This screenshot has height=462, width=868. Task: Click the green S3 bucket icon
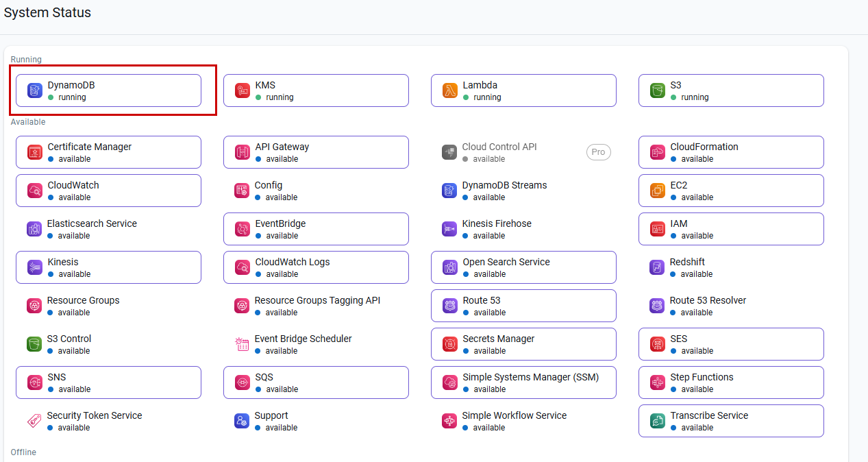click(658, 90)
